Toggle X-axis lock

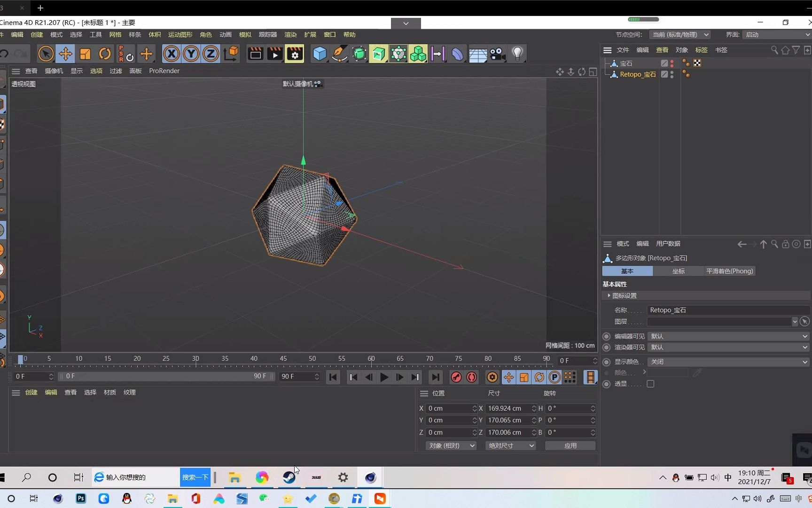[x=172, y=54]
